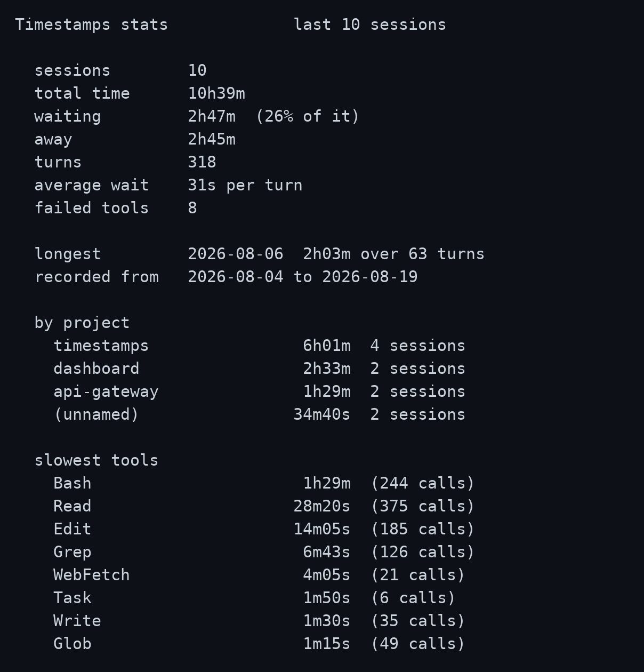Select the Bash tool row
The image size is (644, 672).
[264, 484]
